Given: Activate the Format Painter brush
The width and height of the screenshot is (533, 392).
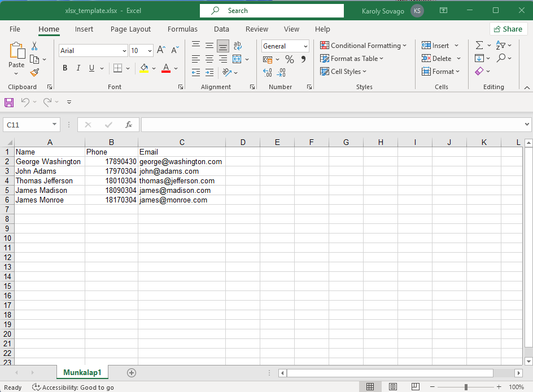Looking at the screenshot, I should pos(34,72).
